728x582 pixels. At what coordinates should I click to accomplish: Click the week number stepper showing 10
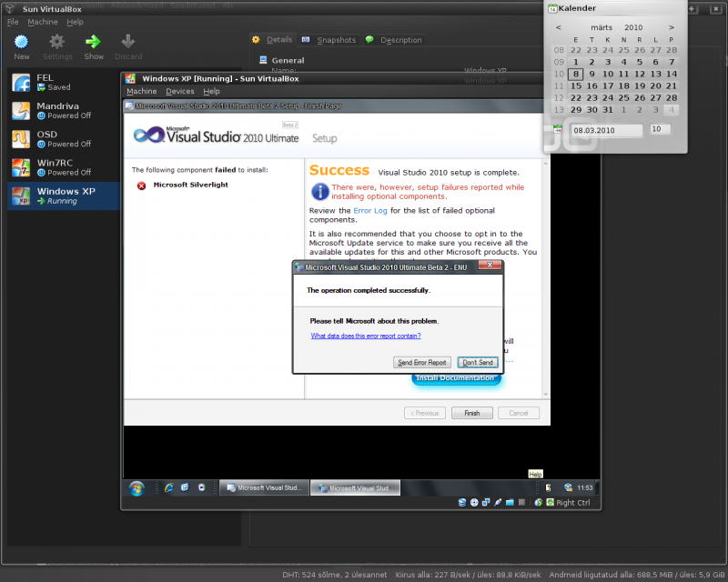[660, 129]
